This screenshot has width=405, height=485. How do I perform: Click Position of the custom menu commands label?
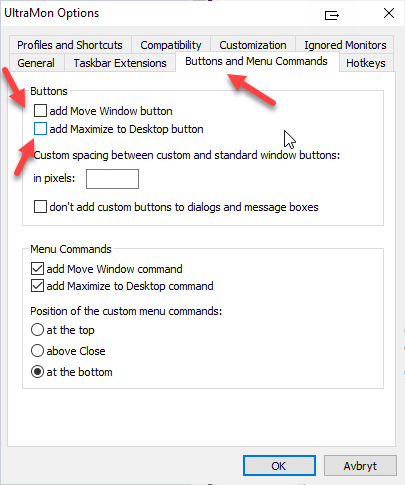click(126, 311)
